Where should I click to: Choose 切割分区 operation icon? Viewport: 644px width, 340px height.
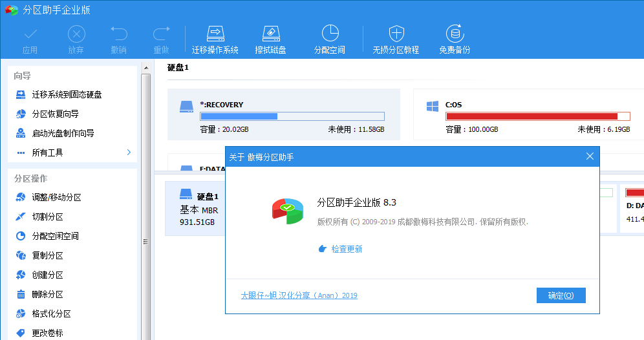(x=21, y=217)
